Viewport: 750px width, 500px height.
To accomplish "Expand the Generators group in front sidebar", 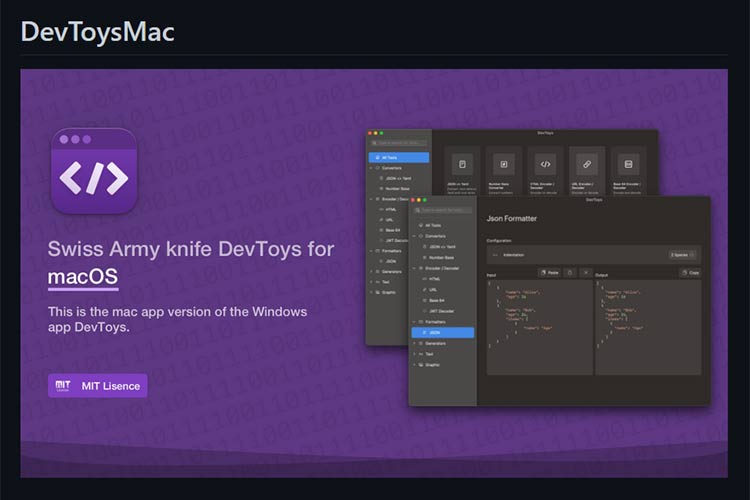I will point(434,342).
